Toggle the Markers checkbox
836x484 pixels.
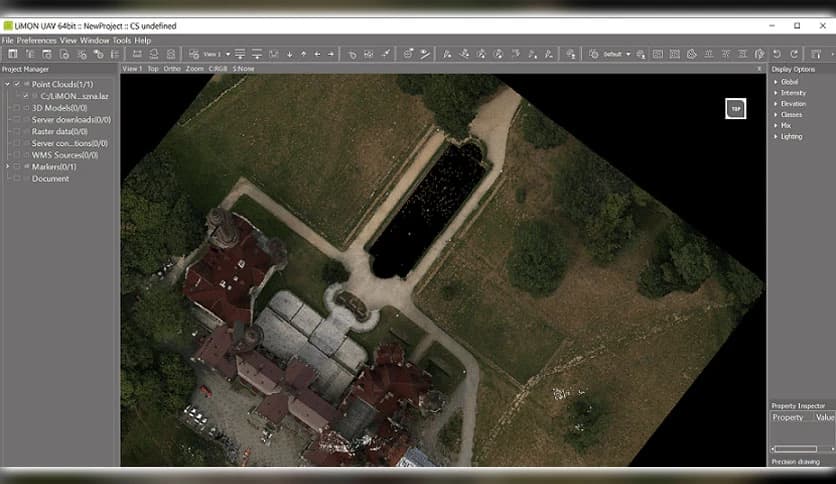(17, 167)
